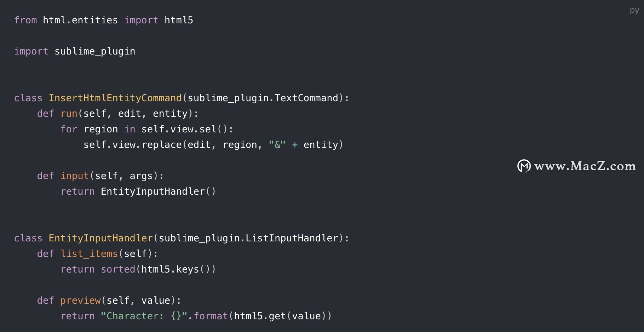The image size is (644, 332).
Task: Click sublime_plugin.ListInputHandler base class
Action: [249, 238]
